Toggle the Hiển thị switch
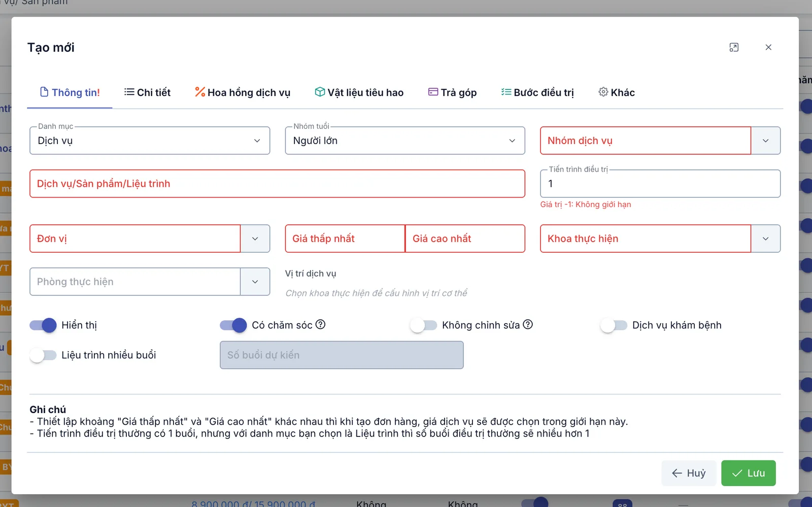812x507 pixels. (43, 325)
